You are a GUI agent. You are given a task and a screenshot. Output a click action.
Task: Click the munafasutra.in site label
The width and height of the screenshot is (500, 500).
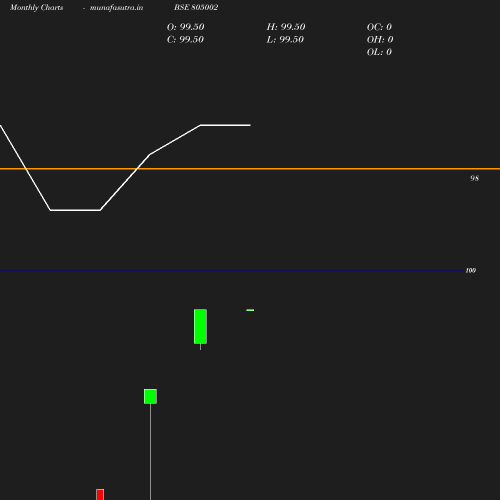pos(116,8)
